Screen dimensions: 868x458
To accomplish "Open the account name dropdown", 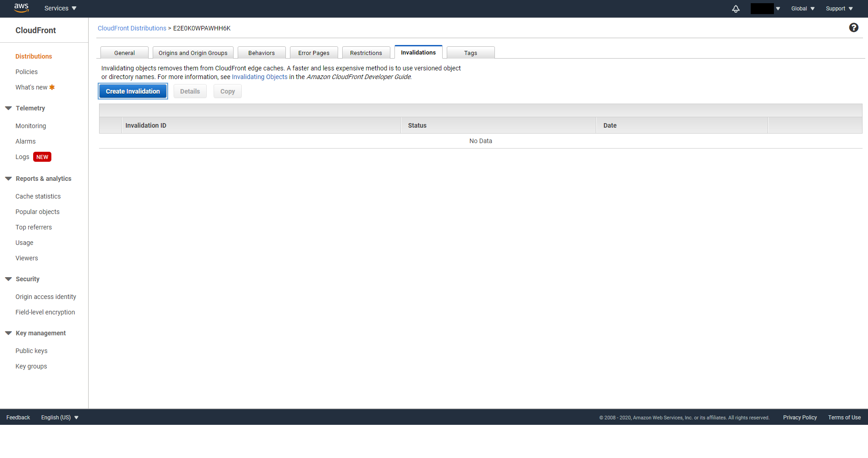I will click(765, 9).
